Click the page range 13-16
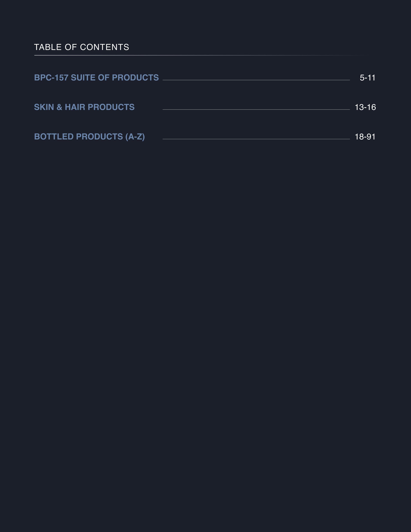The width and height of the screenshot is (411, 532). 365,107
